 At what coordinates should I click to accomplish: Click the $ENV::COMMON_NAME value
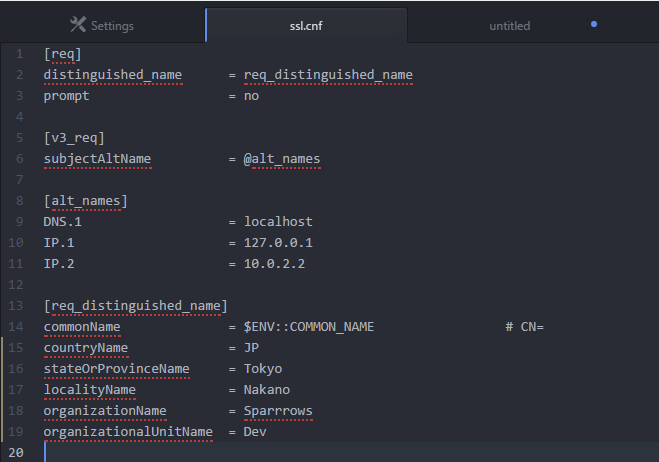(x=309, y=327)
